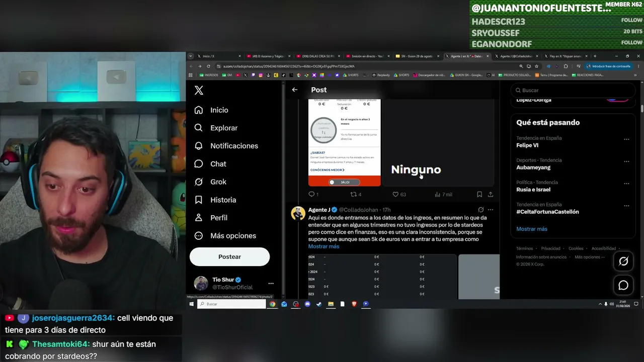Switch to Emisión en directo tab

367,56
